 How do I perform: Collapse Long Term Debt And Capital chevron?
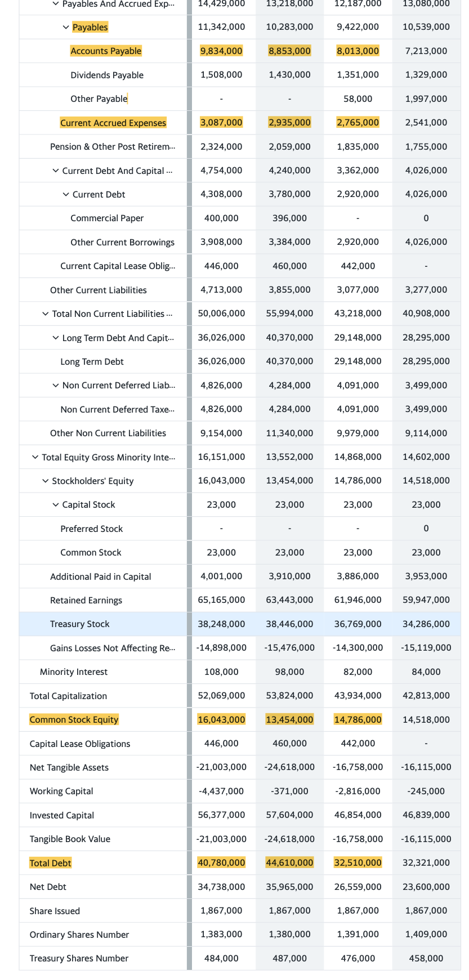[x=56, y=338]
